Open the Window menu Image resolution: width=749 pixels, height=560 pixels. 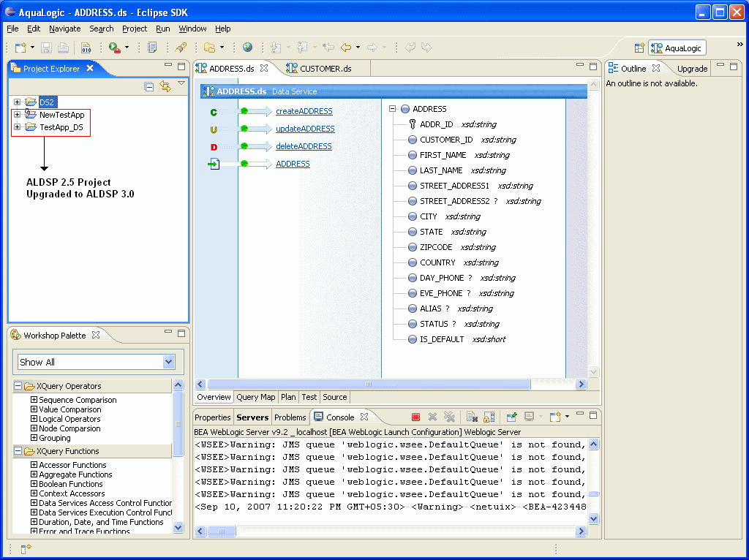pos(192,29)
